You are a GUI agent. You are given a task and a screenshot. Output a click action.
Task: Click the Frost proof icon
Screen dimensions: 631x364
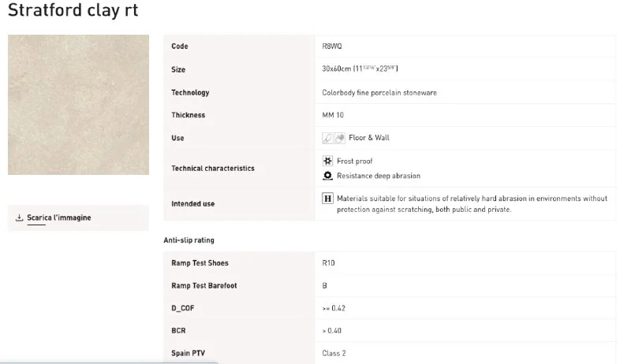(328, 161)
